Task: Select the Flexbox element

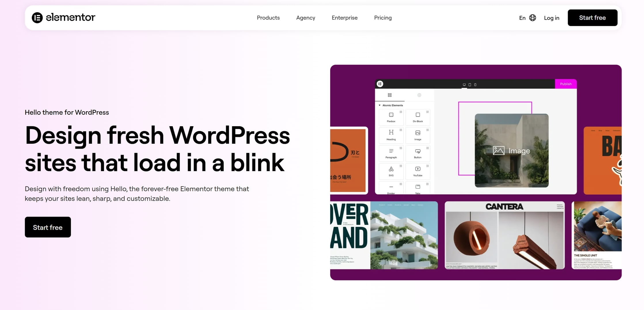Action: pos(391,117)
